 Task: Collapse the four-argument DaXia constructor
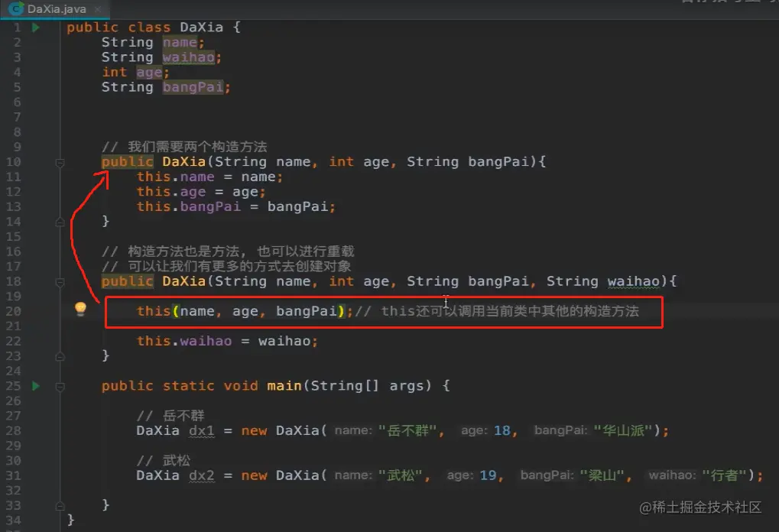tap(60, 281)
